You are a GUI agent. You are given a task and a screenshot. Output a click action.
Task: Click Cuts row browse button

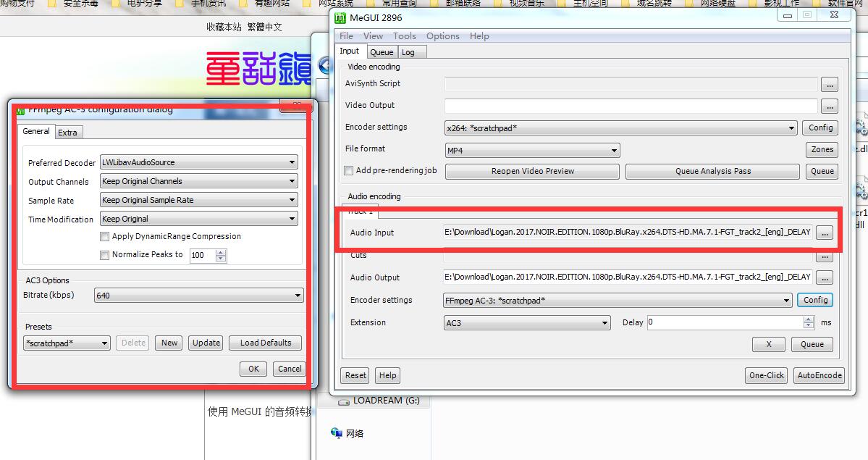coord(825,256)
